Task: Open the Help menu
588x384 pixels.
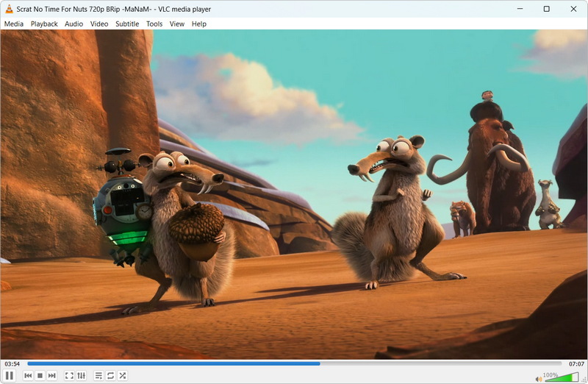Action: [199, 24]
